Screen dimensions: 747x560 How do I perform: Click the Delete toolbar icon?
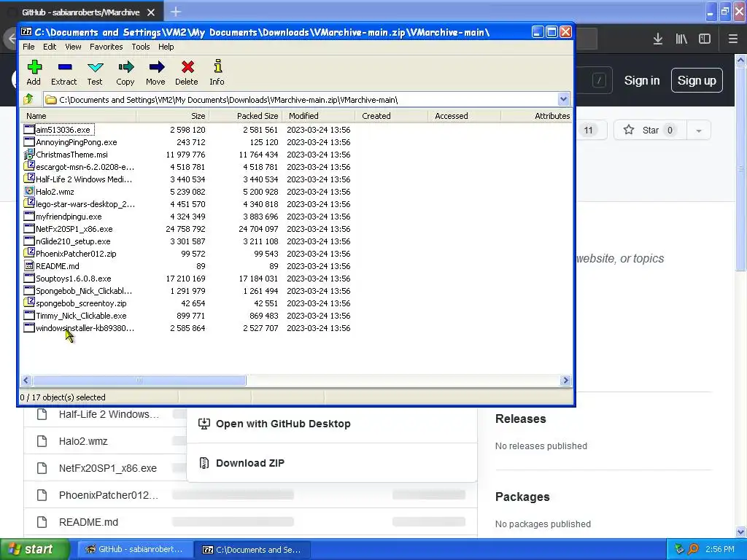(x=187, y=67)
